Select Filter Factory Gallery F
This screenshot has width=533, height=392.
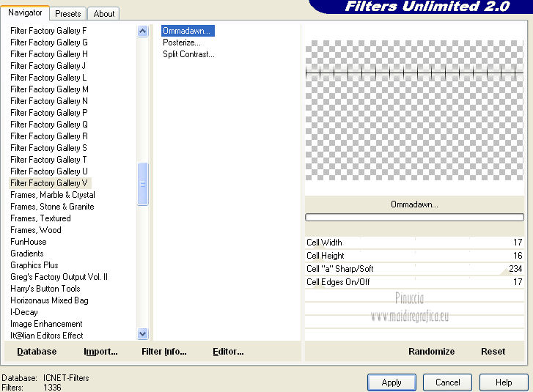coord(48,31)
